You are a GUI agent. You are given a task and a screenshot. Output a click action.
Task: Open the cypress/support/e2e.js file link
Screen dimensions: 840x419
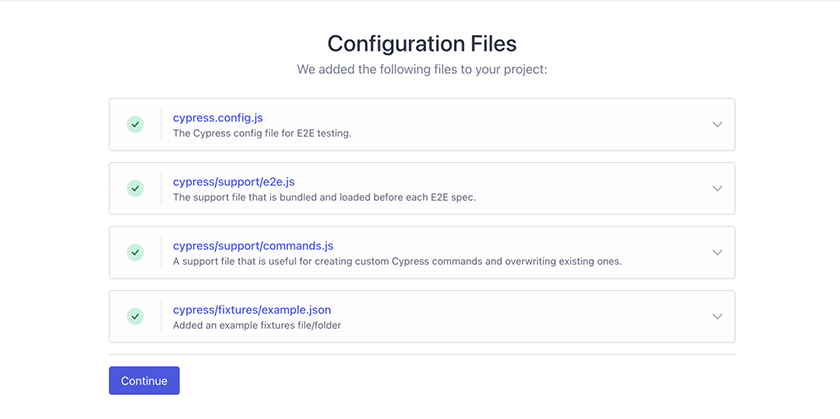(x=234, y=182)
